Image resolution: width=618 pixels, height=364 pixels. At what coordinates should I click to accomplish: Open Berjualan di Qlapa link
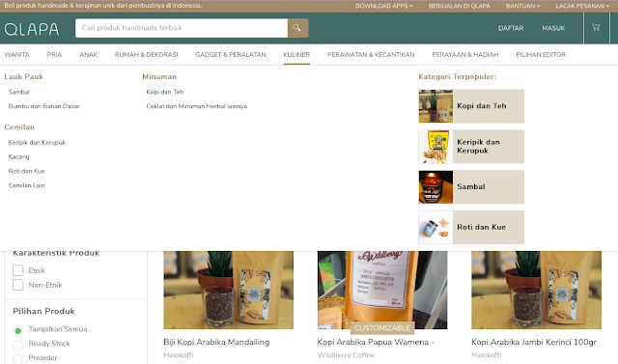460,6
